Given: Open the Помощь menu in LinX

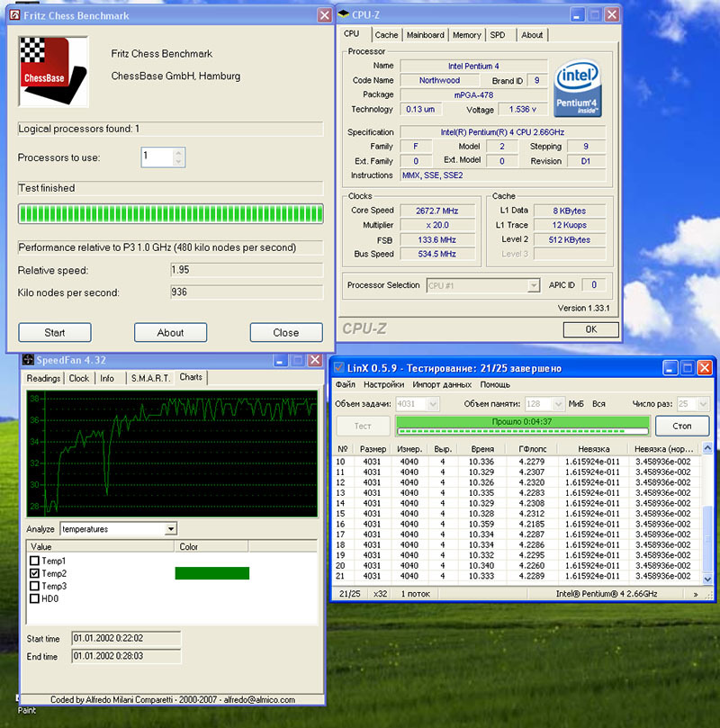Looking at the screenshot, I should tap(495, 384).
